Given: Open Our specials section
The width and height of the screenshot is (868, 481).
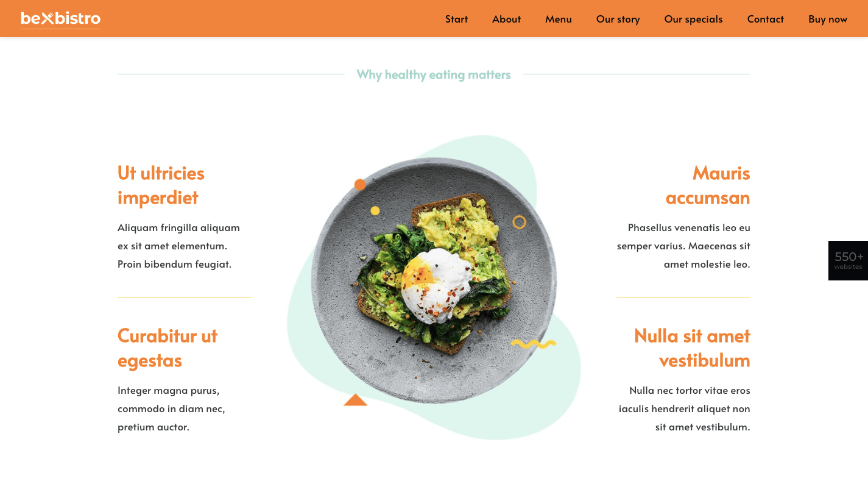Looking at the screenshot, I should click(x=693, y=19).
